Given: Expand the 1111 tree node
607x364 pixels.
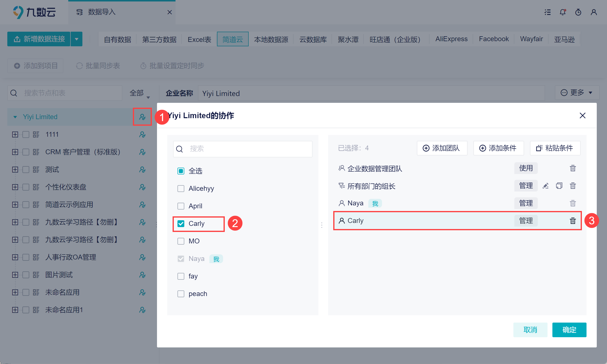Looking at the screenshot, I should coord(15,134).
